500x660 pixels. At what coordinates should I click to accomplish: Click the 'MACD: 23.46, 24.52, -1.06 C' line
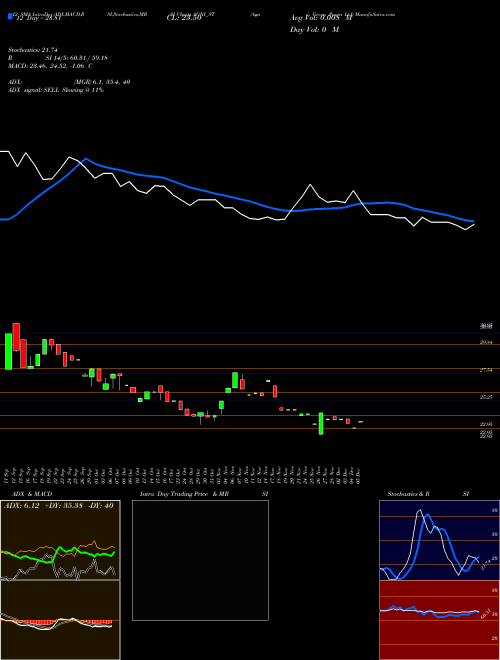pyautogui.click(x=51, y=66)
